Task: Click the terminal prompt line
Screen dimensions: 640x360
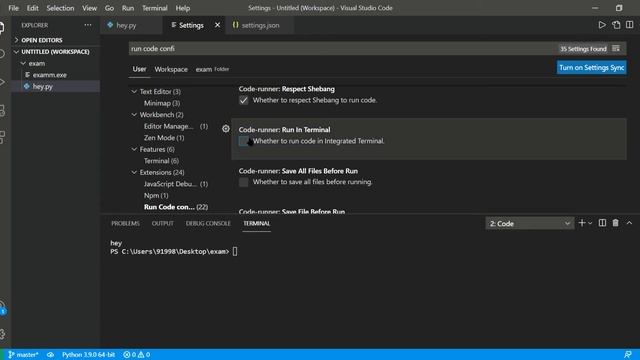Action: tap(173, 252)
